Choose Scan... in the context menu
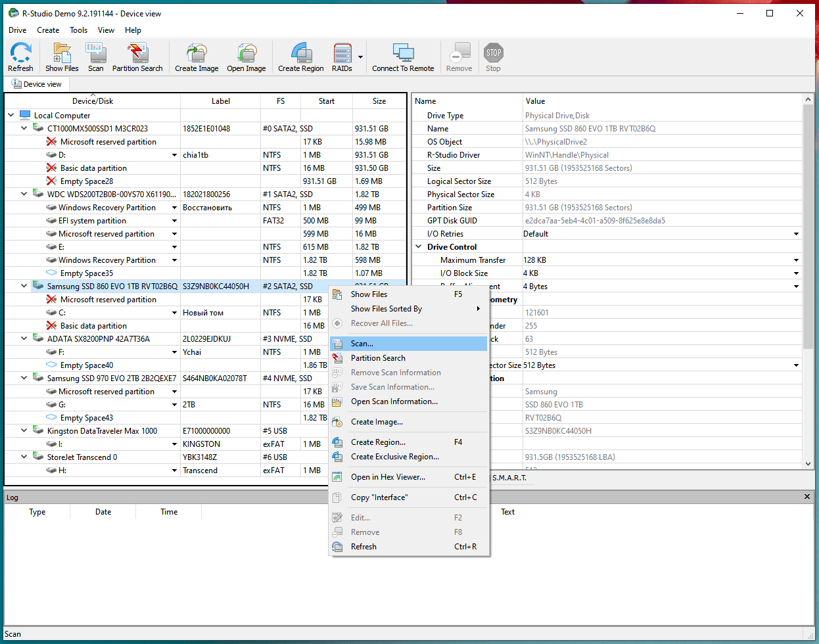 (x=362, y=344)
